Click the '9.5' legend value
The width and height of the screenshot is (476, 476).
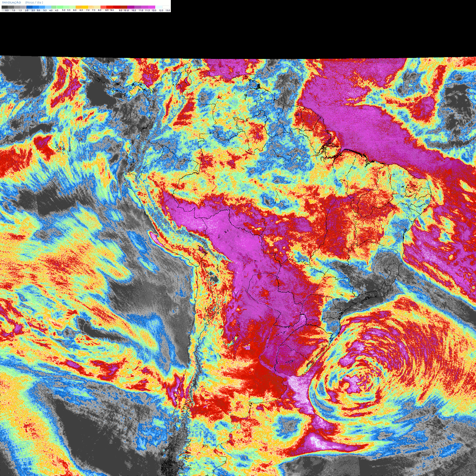coord(121,10)
